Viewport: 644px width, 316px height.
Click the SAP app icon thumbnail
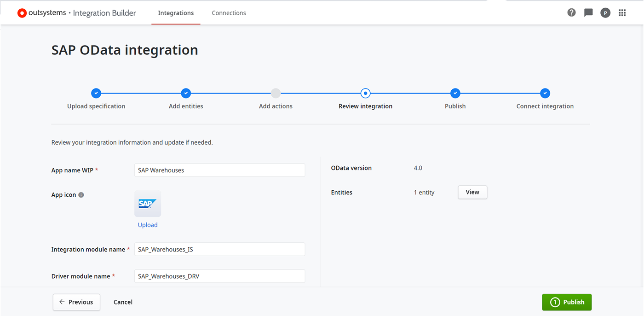coord(148,204)
